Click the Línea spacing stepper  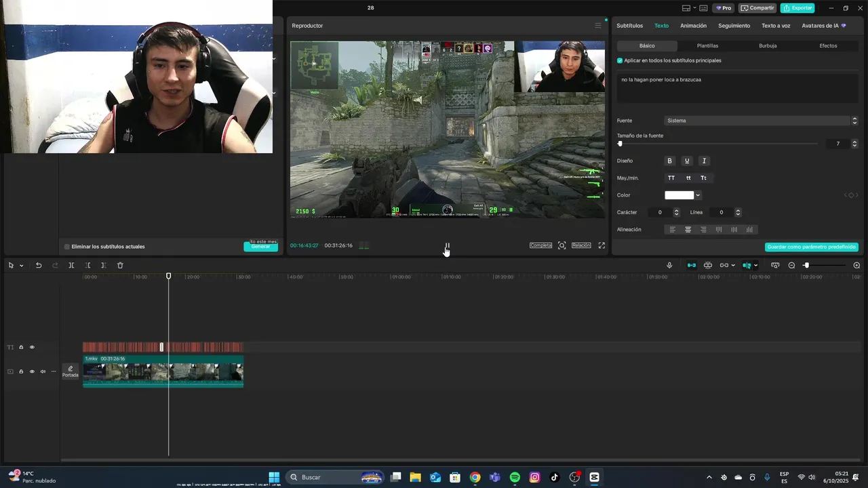point(738,212)
